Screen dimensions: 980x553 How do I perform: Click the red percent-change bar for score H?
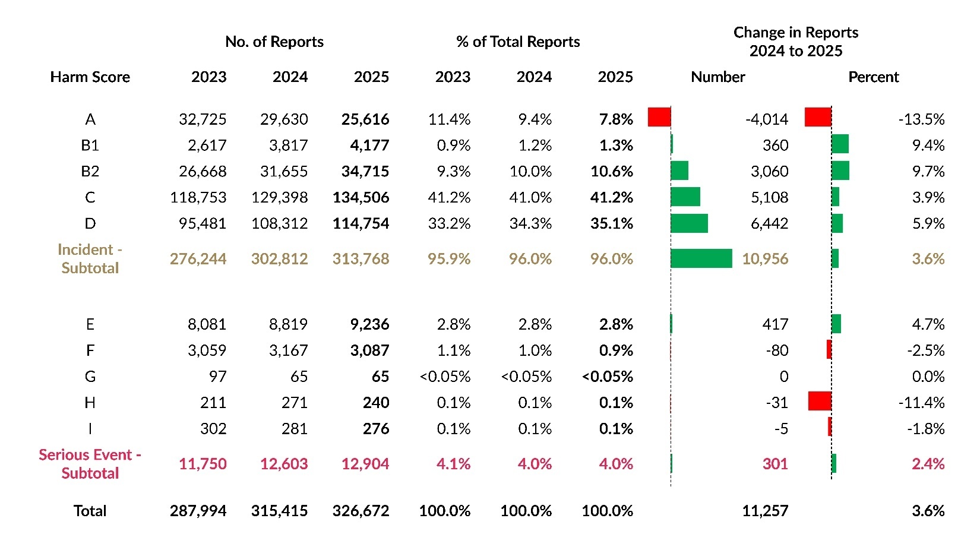tap(820, 401)
